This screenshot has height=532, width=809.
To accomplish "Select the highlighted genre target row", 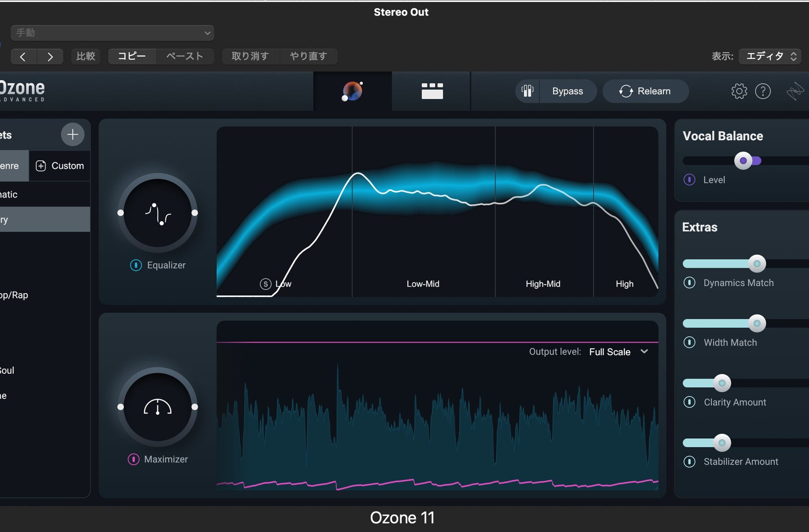I will coord(45,220).
